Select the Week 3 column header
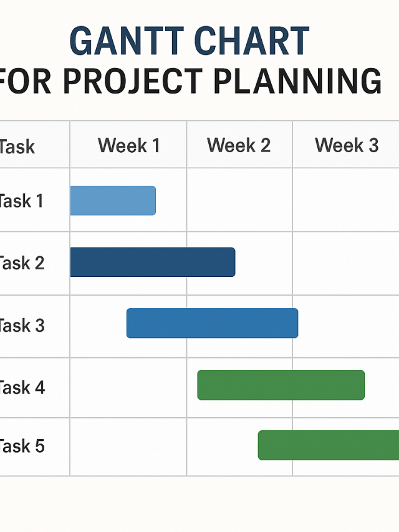The image size is (399, 532). [x=347, y=146]
